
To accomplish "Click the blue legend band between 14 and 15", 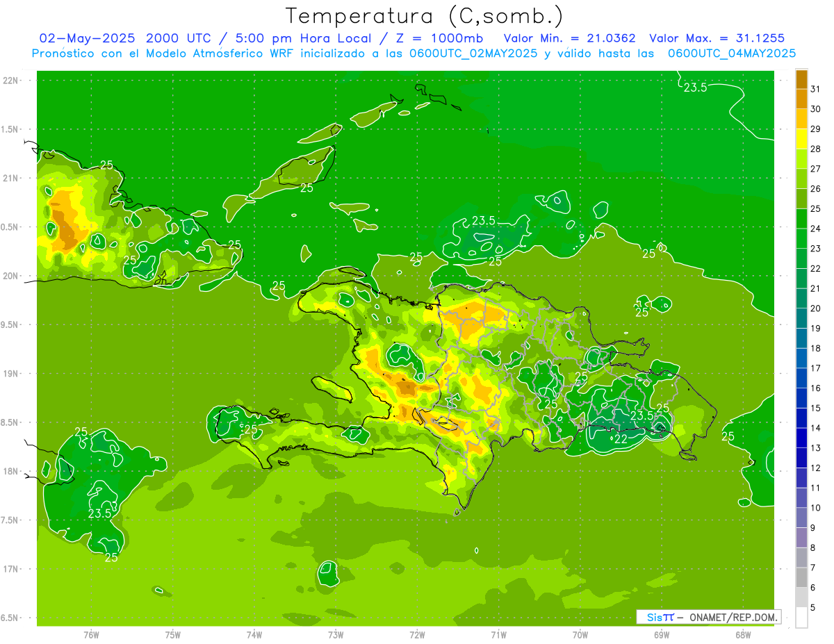I will pos(801,418).
